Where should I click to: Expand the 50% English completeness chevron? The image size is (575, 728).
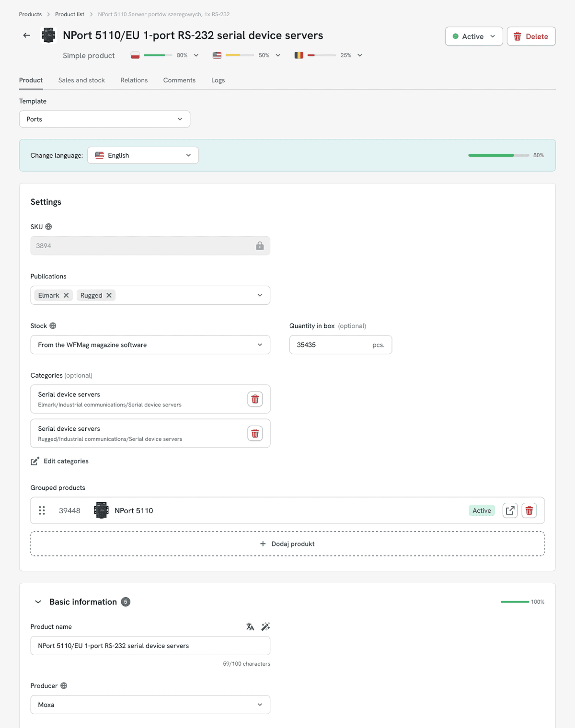click(278, 55)
